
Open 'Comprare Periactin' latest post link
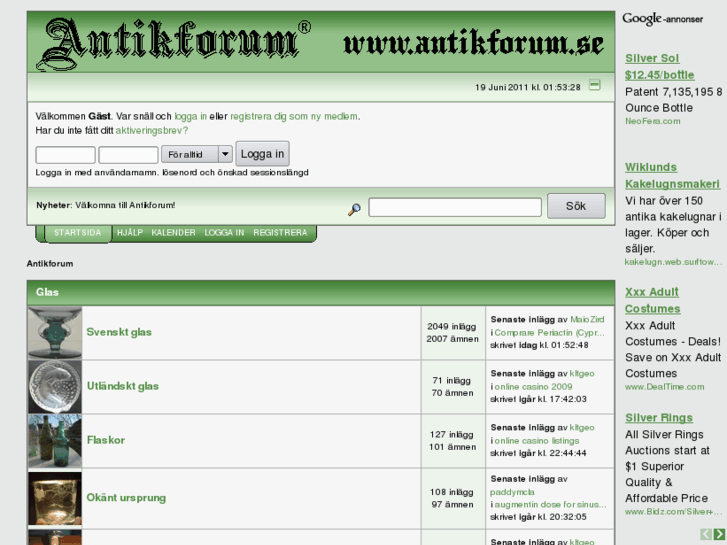(x=549, y=333)
